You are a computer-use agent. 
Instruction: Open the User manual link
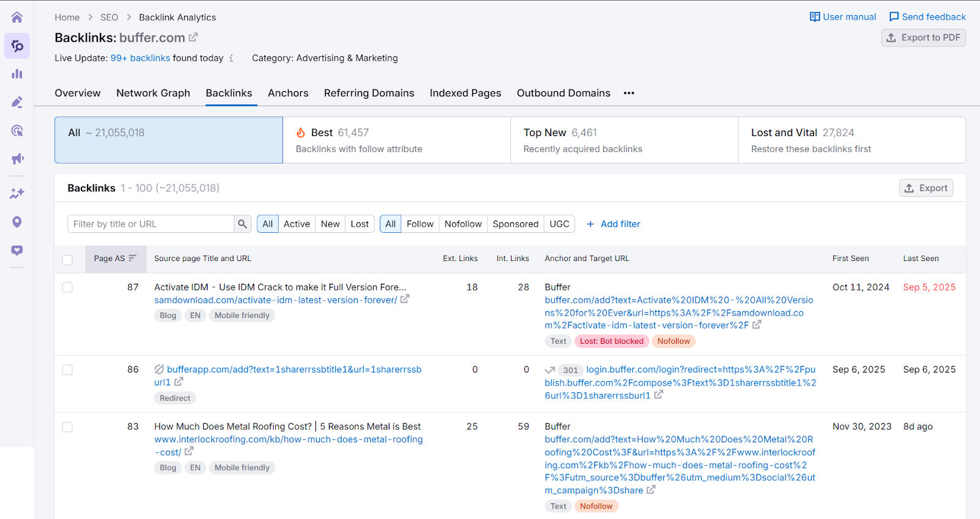(843, 17)
